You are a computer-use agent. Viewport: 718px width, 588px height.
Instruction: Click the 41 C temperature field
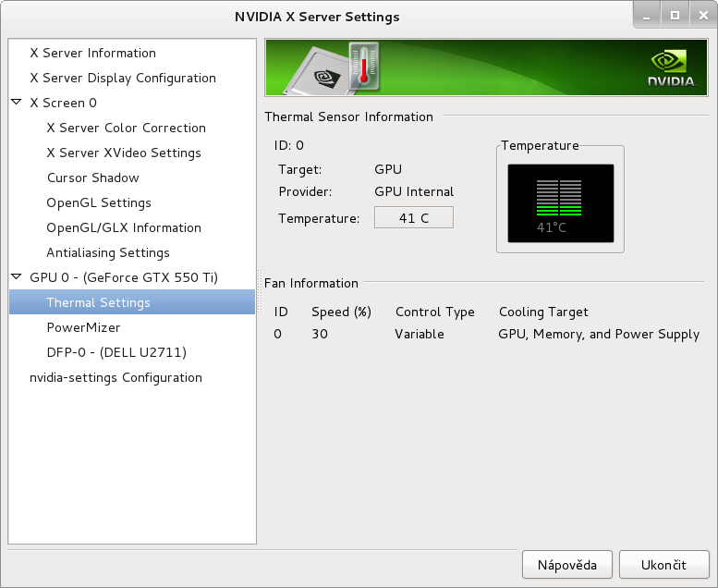point(414,217)
